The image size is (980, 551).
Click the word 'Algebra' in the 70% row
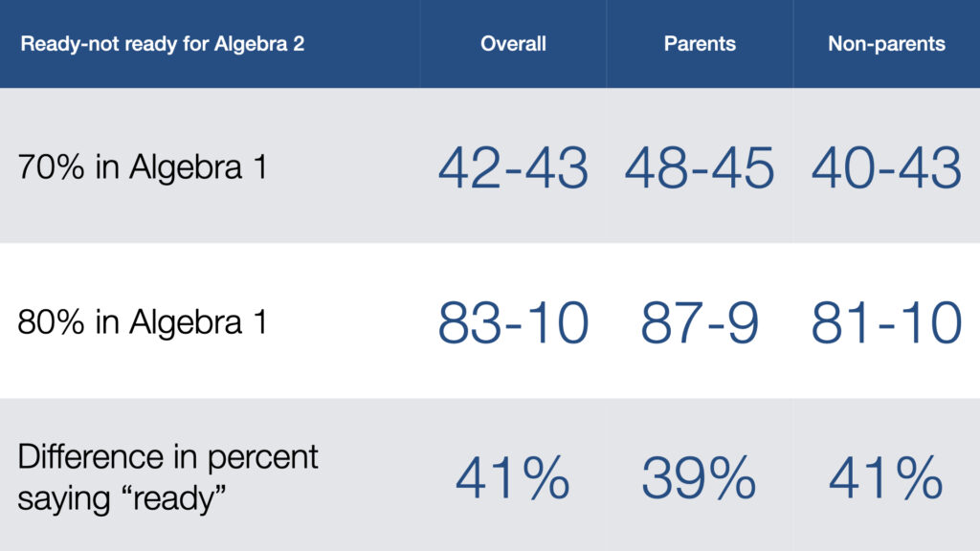[x=186, y=167]
